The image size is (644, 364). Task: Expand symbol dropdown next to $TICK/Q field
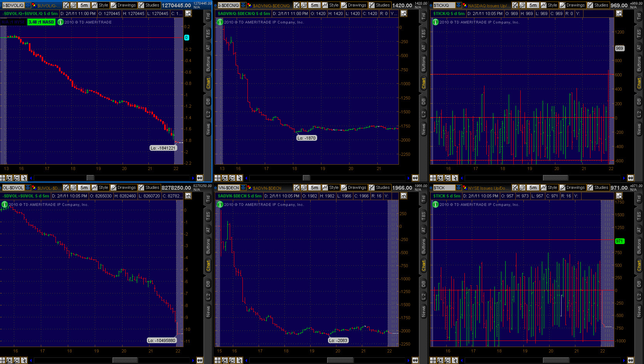tap(459, 5)
